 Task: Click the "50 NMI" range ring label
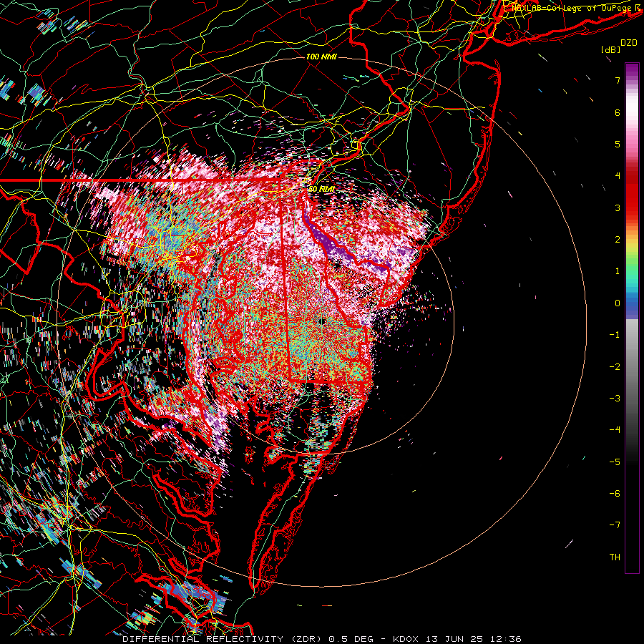pos(321,189)
